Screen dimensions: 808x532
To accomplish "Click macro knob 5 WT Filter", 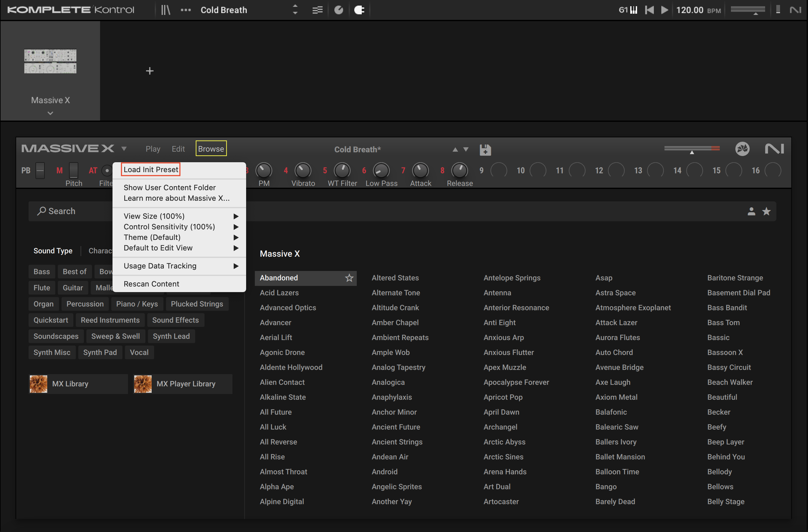I will (342, 170).
